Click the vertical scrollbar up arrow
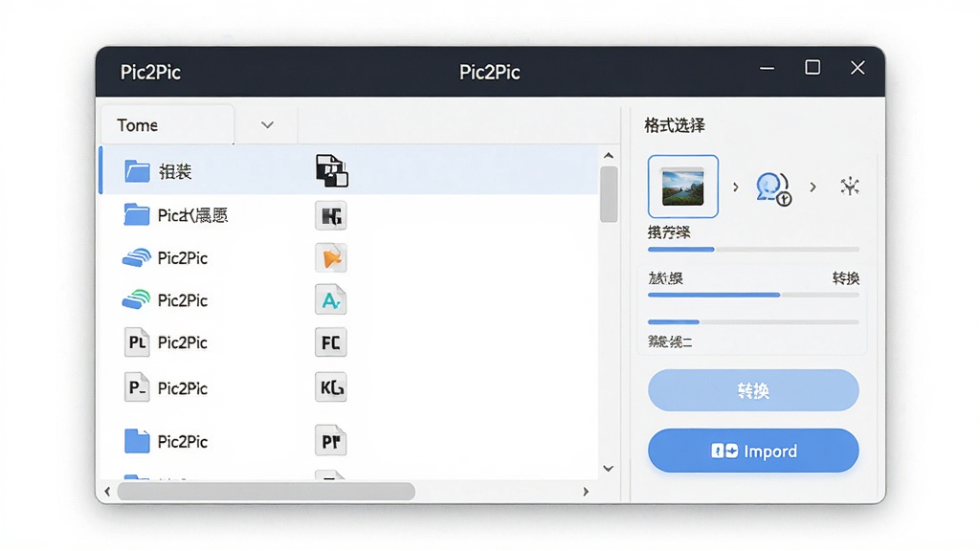This screenshot has height=551, width=980. pyautogui.click(x=608, y=155)
